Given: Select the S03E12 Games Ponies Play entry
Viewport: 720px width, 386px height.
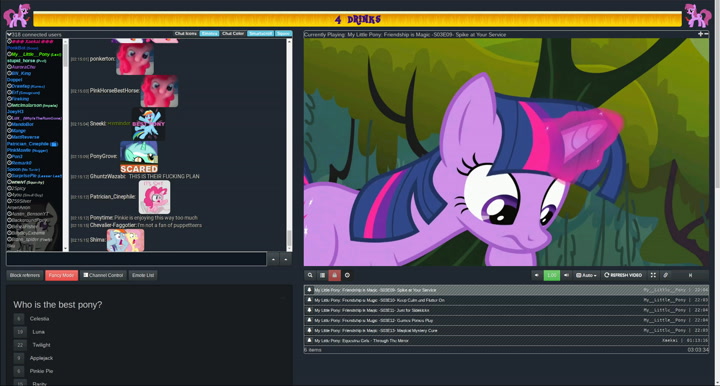Looking at the screenshot, I should [506, 320].
